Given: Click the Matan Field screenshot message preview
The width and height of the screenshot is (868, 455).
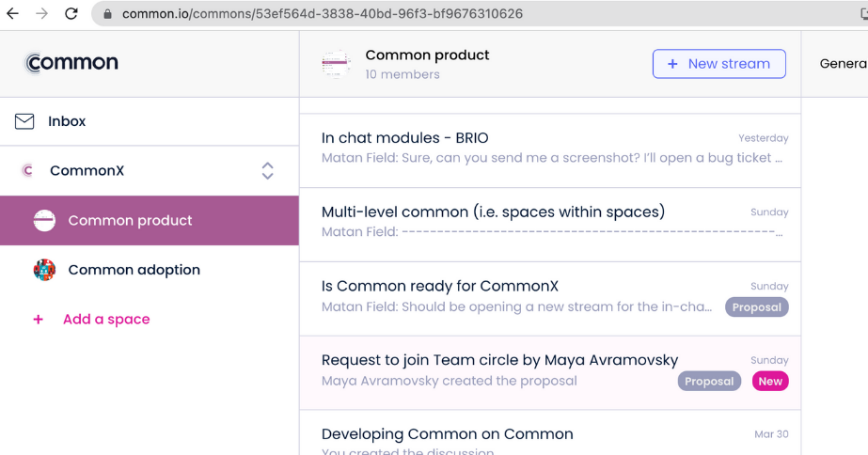Looking at the screenshot, I should point(552,158).
